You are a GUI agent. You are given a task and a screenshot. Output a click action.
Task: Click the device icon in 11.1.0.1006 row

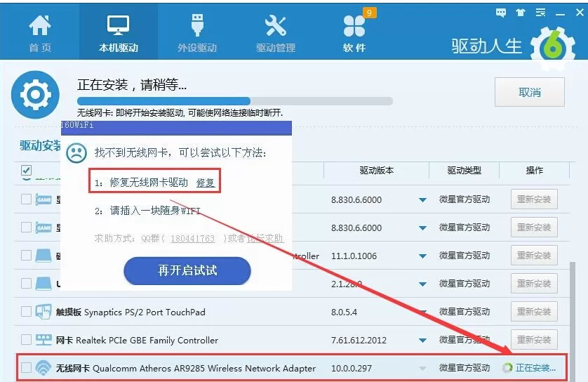(44, 256)
